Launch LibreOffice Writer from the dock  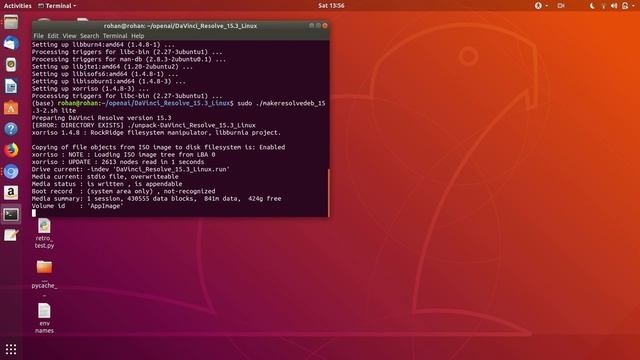[x=11, y=86]
